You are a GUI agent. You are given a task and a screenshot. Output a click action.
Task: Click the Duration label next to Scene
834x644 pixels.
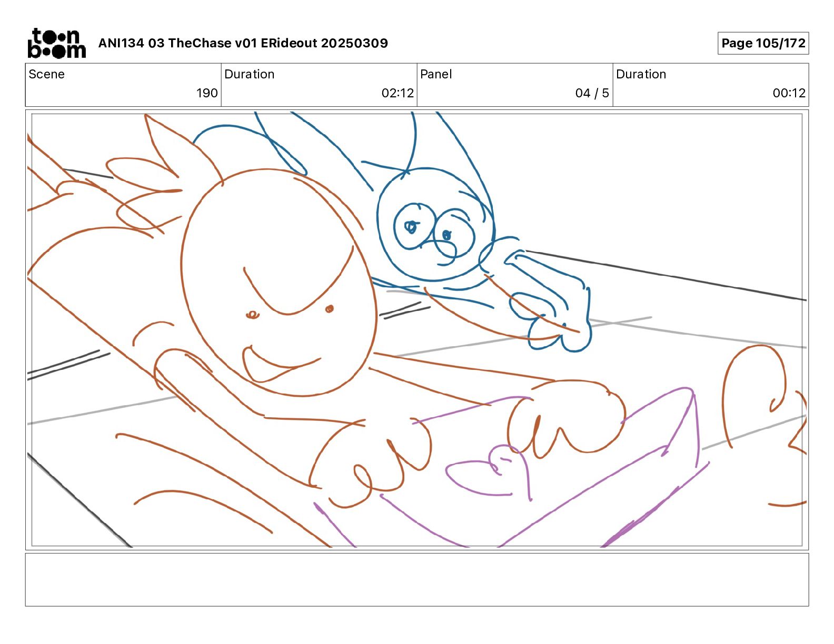[250, 74]
